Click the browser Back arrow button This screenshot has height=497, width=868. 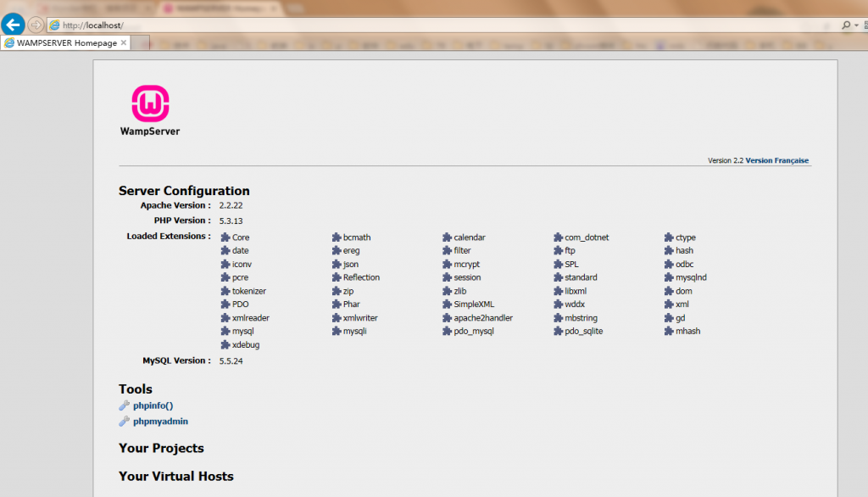point(13,25)
